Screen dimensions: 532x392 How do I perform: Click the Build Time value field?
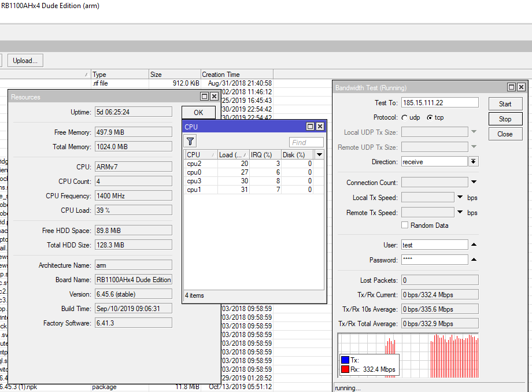tap(134, 309)
